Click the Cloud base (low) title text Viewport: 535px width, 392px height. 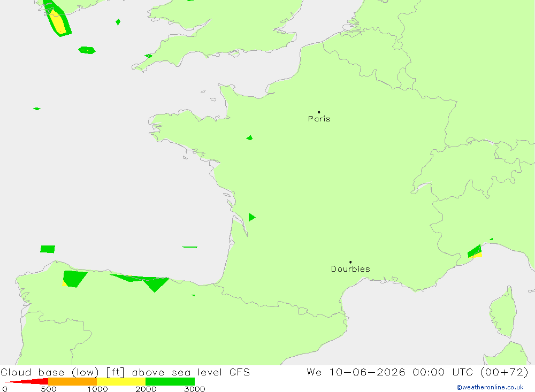pyautogui.click(x=50, y=372)
